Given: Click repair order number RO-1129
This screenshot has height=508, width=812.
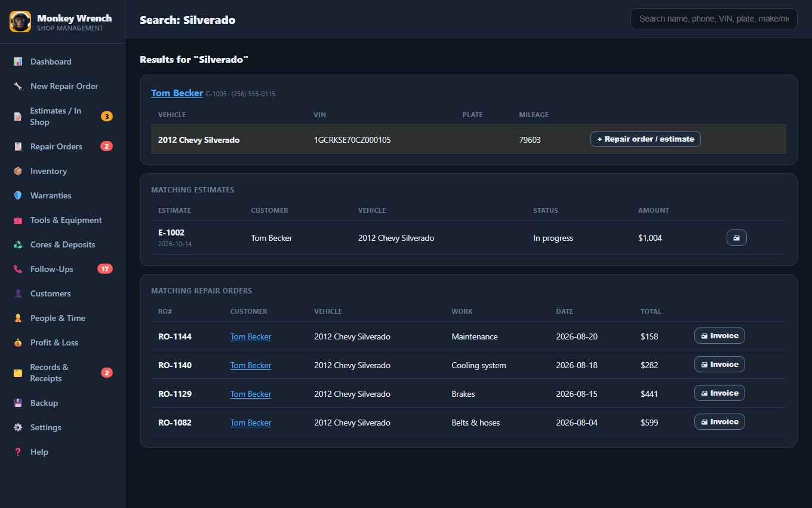Looking at the screenshot, I should tap(175, 394).
